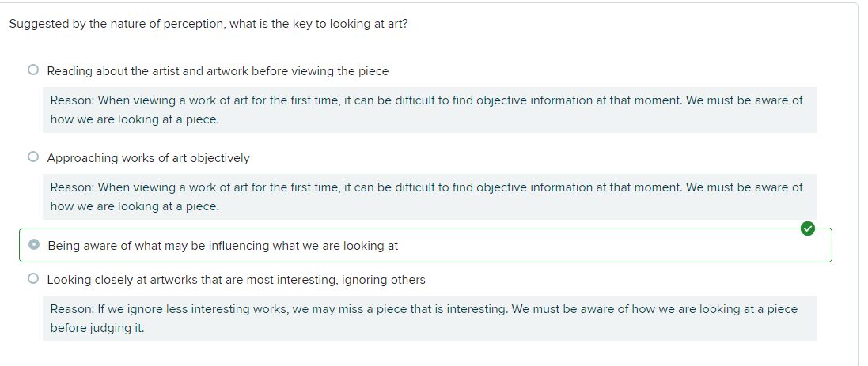The height and width of the screenshot is (366, 868).
Task: Click the reason box about ignoring less interesting works
Action: 429,319
